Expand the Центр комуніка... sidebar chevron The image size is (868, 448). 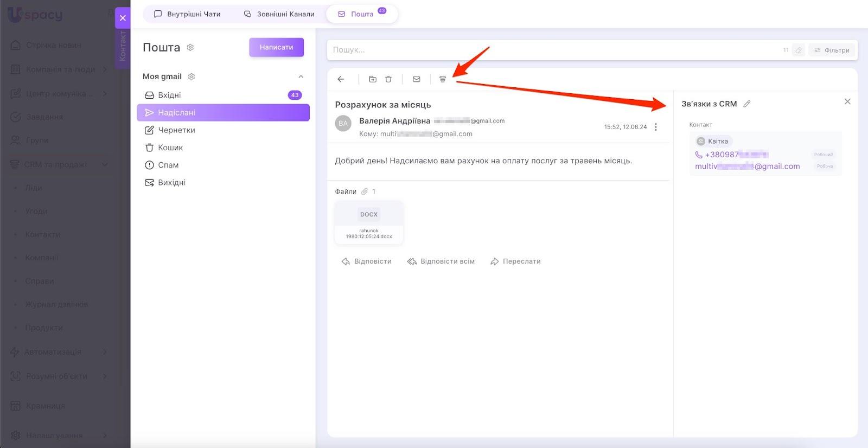point(105,93)
